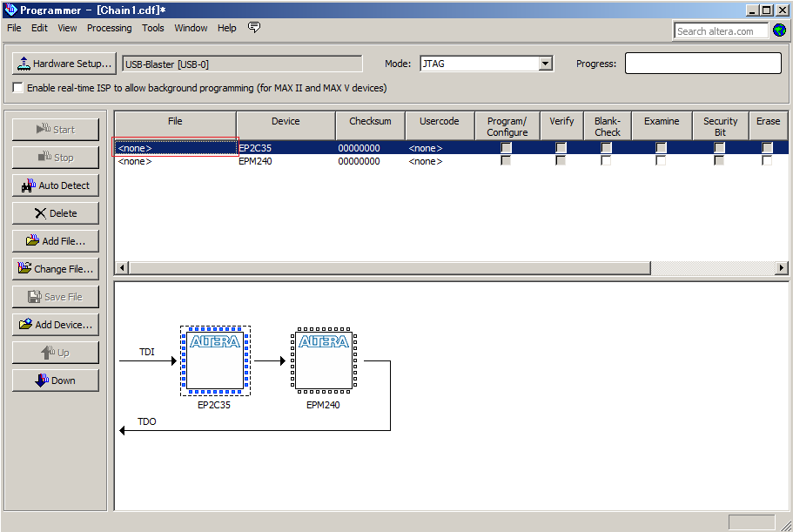Viewport: 793px width, 532px height.
Task: Check Security Bit for EPM240
Action: pyautogui.click(x=719, y=160)
